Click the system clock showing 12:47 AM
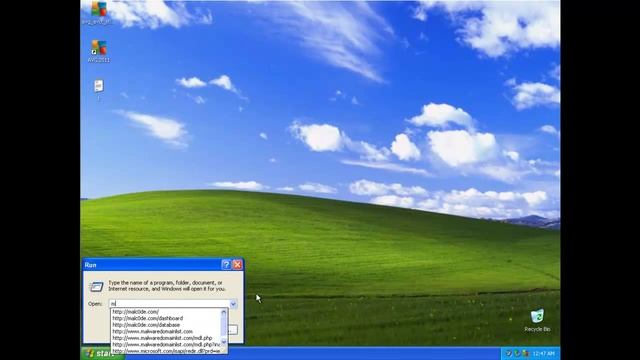Image resolution: width=640 pixels, height=360 pixels. tap(543, 353)
